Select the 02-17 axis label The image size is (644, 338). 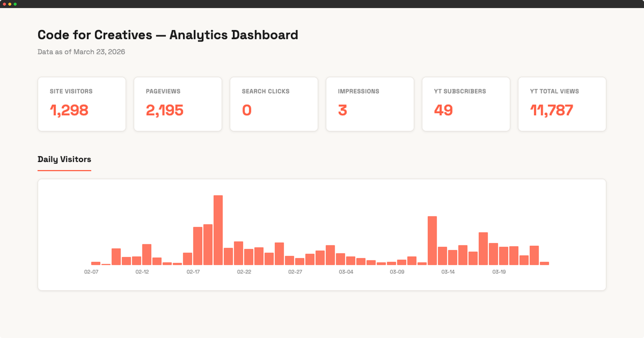point(194,272)
